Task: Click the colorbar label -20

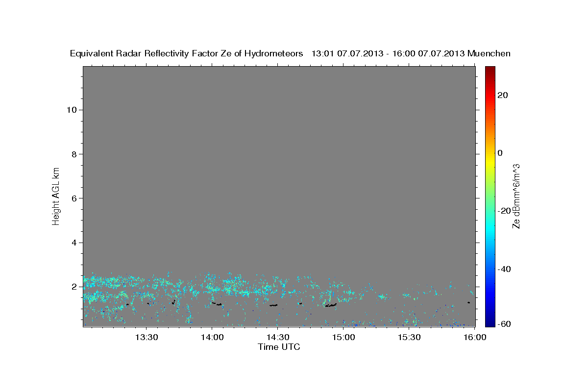Action: tap(503, 211)
